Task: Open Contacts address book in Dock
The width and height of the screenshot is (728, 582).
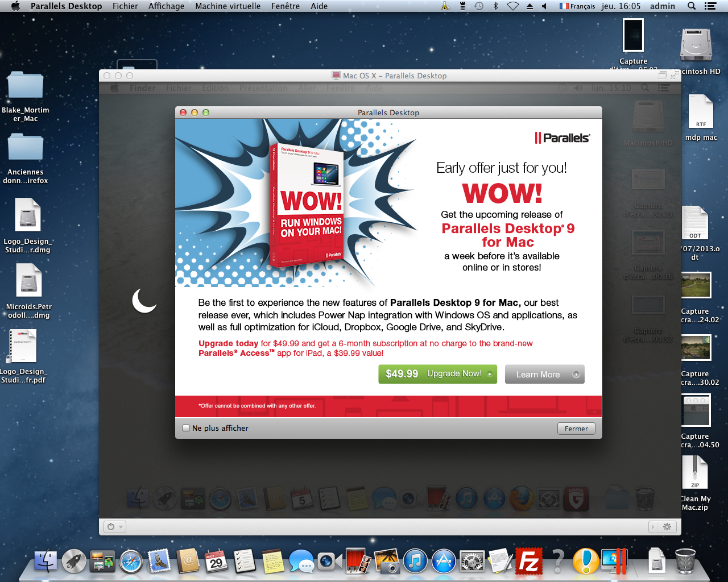Action: 188,561
